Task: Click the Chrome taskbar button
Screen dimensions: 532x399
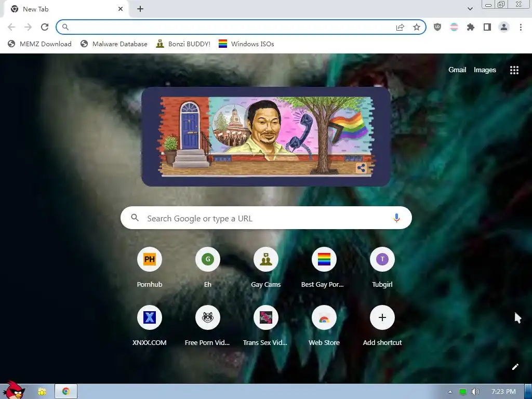Action: pyautogui.click(x=66, y=392)
